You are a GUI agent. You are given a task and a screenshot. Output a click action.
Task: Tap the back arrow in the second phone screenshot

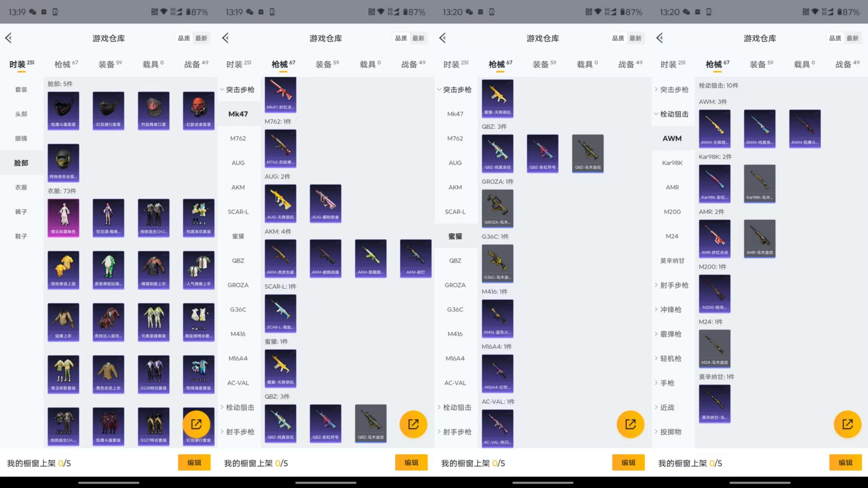click(x=225, y=38)
